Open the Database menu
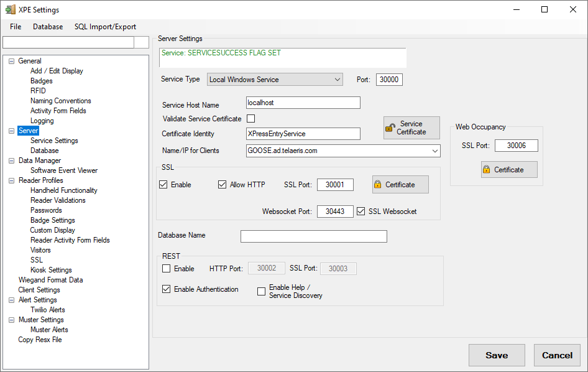This screenshot has width=588, height=372. (48, 27)
